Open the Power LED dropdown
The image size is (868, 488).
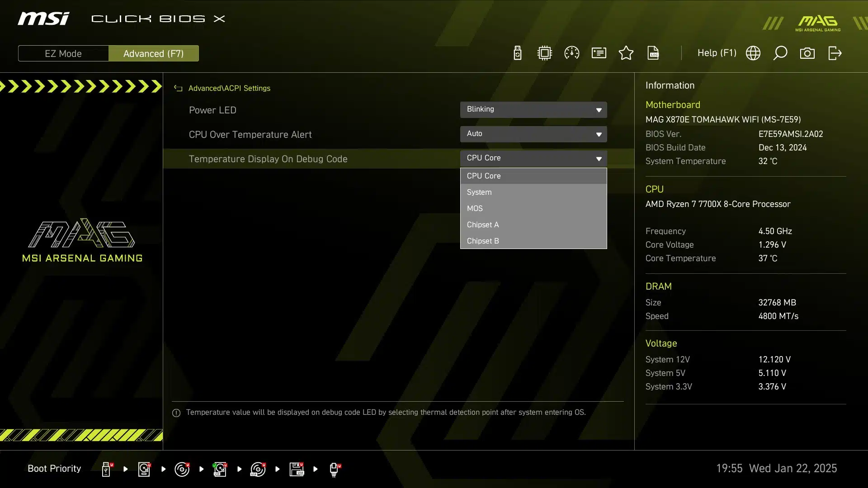[x=533, y=109]
